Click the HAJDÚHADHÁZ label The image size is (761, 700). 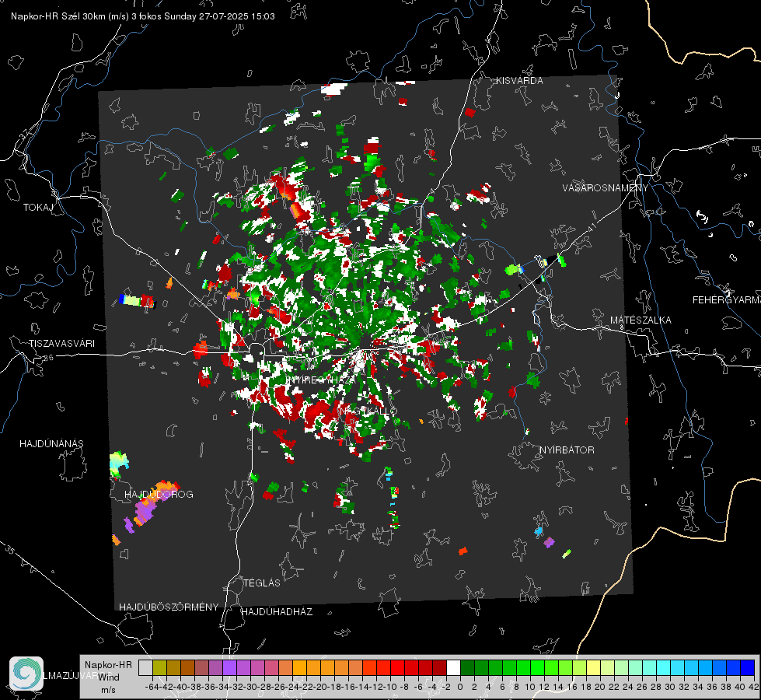tap(277, 611)
